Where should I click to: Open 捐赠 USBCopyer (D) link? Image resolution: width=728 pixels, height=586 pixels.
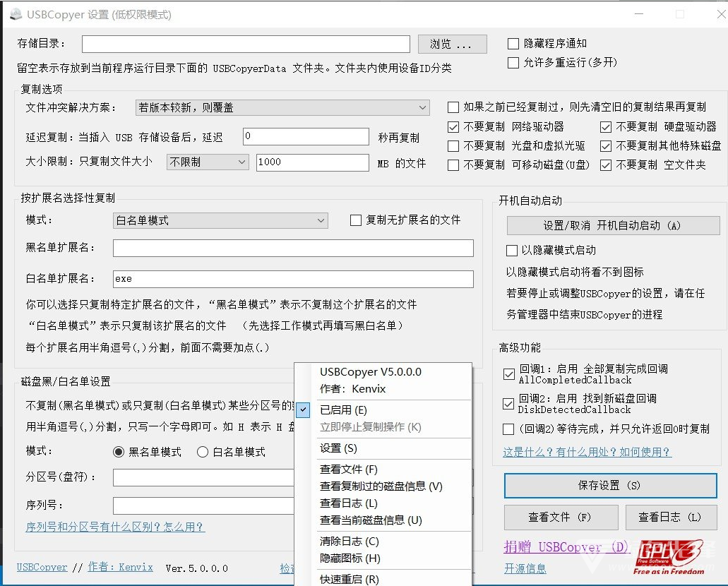pyautogui.click(x=566, y=547)
